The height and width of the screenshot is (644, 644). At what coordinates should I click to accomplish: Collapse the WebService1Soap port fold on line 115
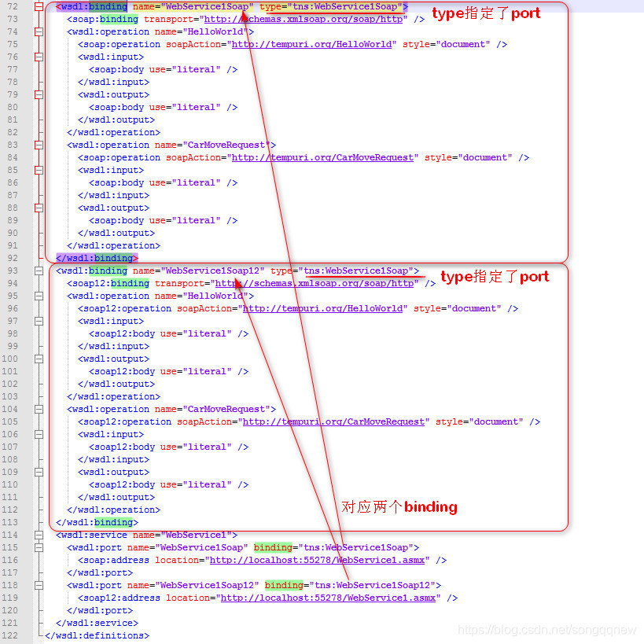click(39, 547)
